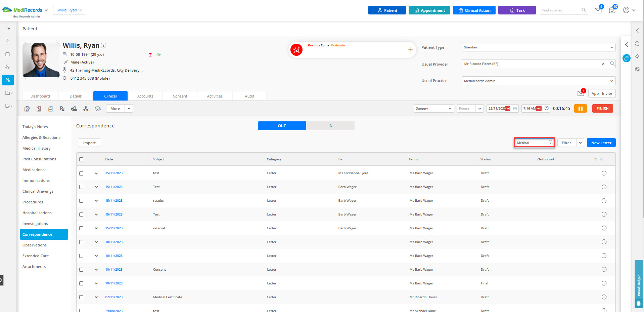Click the home icon in left sidebar
644x312 pixels.
coord(7,41)
